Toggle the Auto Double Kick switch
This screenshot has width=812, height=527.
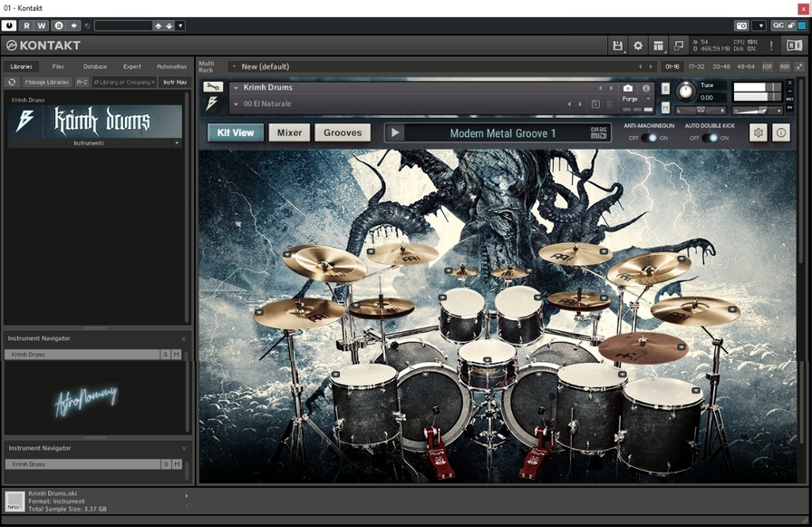tap(710, 138)
